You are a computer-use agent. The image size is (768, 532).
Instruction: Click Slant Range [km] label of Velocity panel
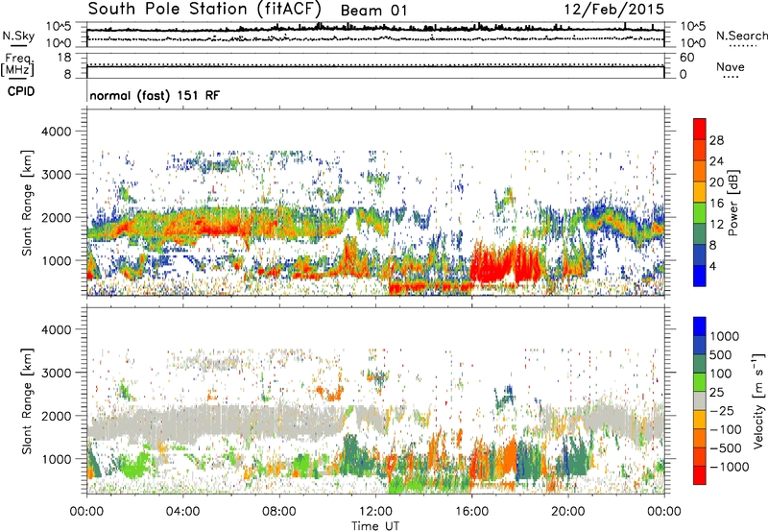(x=27, y=401)
